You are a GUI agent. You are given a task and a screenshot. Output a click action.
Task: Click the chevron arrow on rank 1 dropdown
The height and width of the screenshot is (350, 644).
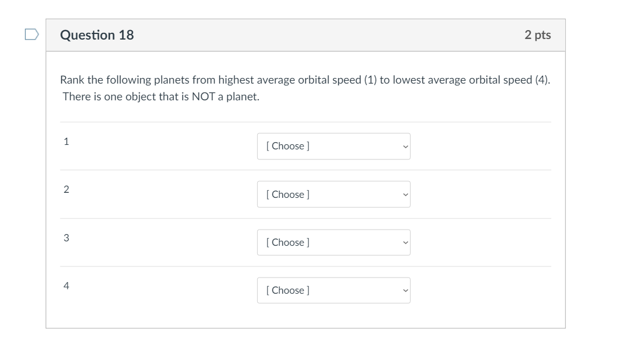[405, 147]
